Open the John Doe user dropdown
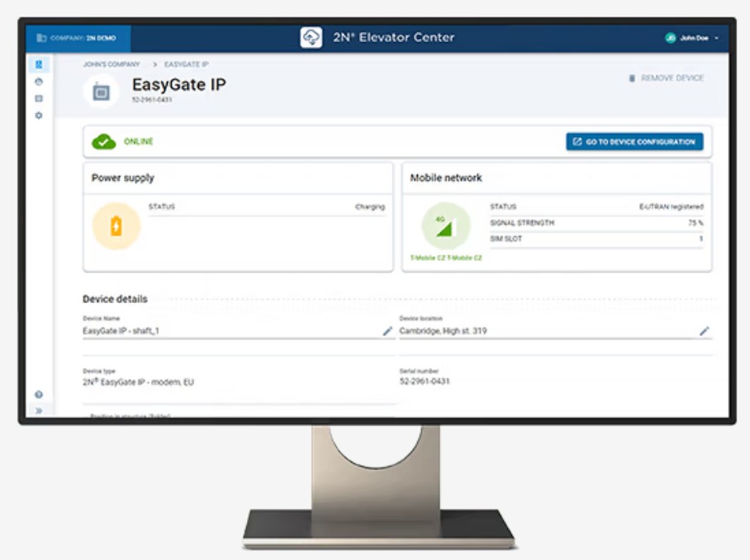Image resolution: width=750 pixels, height=560 pixels. 692,38
